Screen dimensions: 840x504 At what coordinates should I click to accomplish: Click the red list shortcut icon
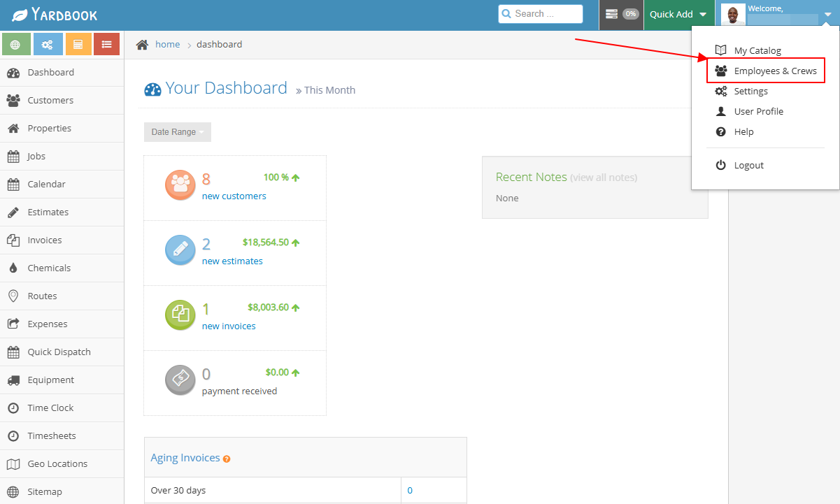(x=107, y=44)
